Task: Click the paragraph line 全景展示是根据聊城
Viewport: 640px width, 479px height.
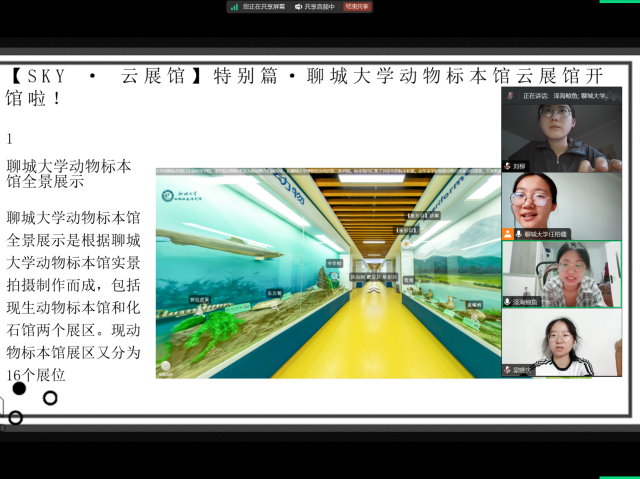Action: coord(73,240)
